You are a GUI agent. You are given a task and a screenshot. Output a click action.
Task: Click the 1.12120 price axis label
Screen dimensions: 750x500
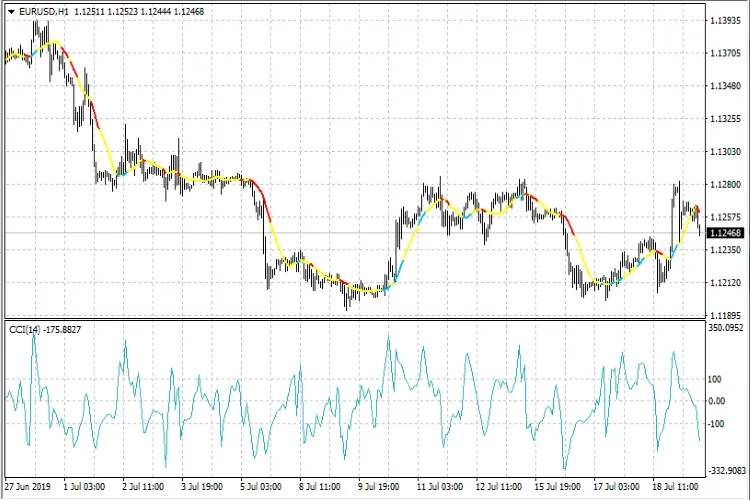[x=724, y=283]
